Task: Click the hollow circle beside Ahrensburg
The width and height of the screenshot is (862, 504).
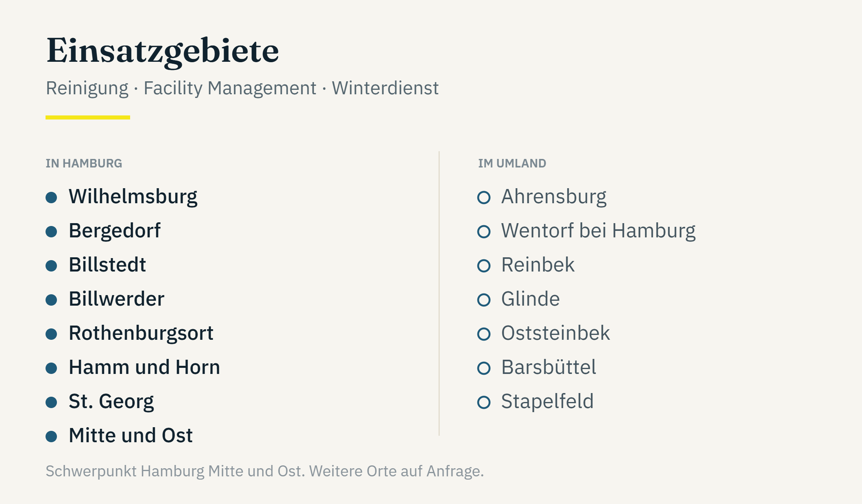Action: 484,198
